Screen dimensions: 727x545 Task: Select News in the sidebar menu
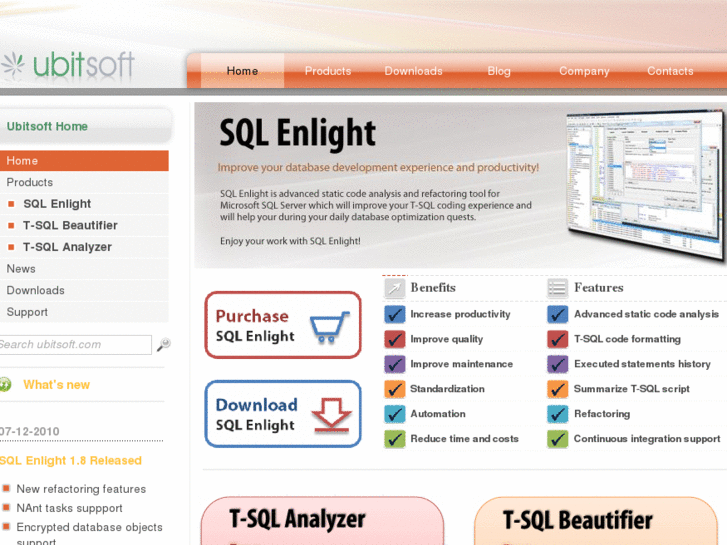[x=84, y=269]
